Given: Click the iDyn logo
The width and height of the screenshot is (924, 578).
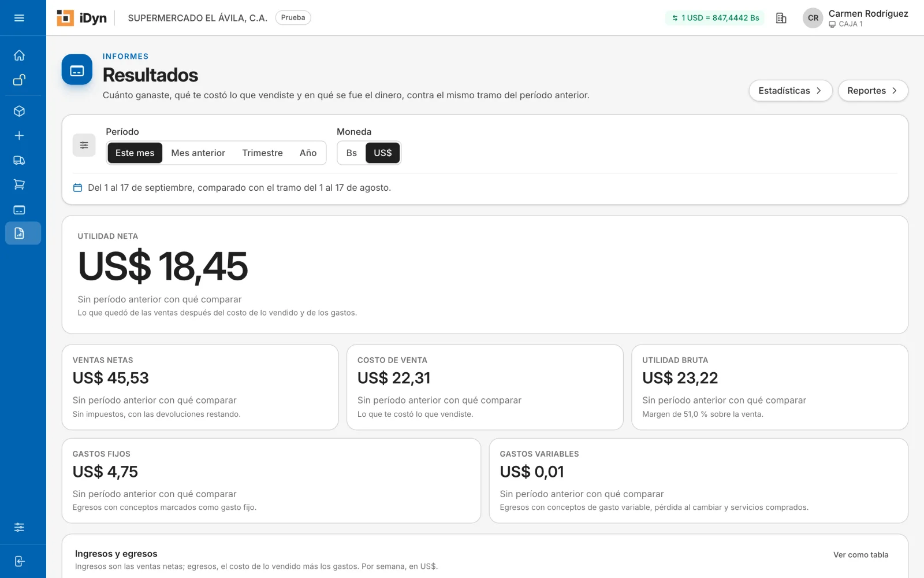Looking at the screenshot, I should (x=82, y=18).
